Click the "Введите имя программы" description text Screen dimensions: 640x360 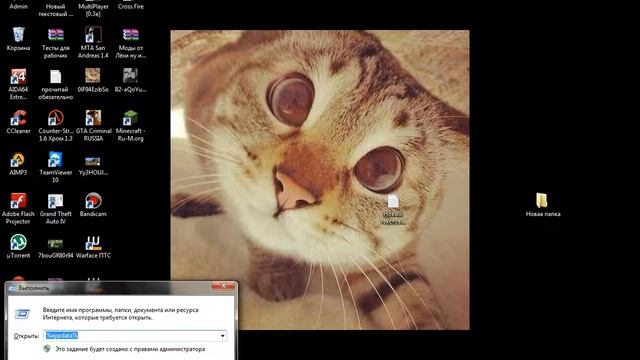[x=120, y=313]
